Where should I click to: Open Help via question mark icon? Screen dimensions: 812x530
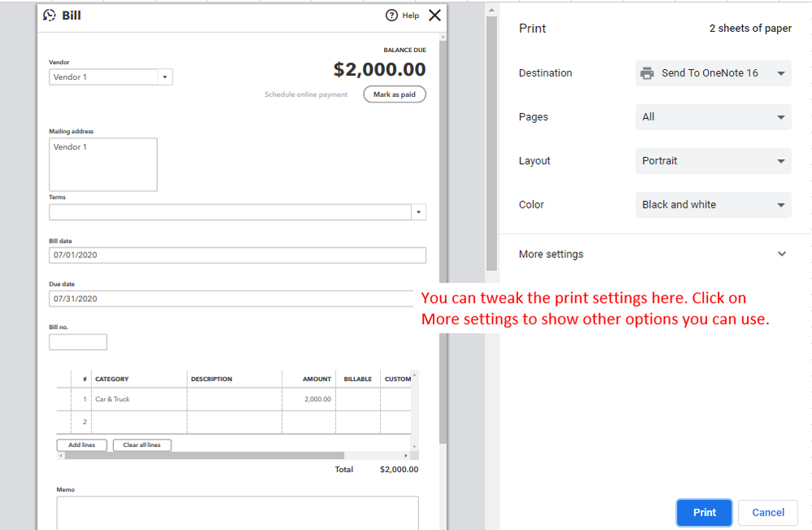point(391,15)
